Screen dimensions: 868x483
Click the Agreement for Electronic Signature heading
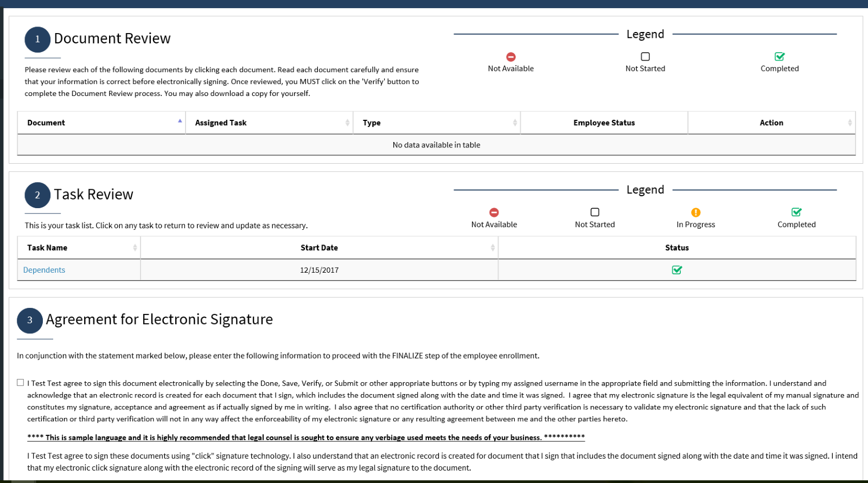click(159, 319)
